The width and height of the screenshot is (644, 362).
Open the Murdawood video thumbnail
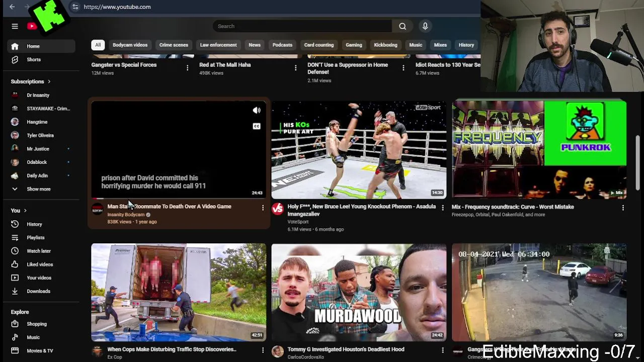click(359, 293)
